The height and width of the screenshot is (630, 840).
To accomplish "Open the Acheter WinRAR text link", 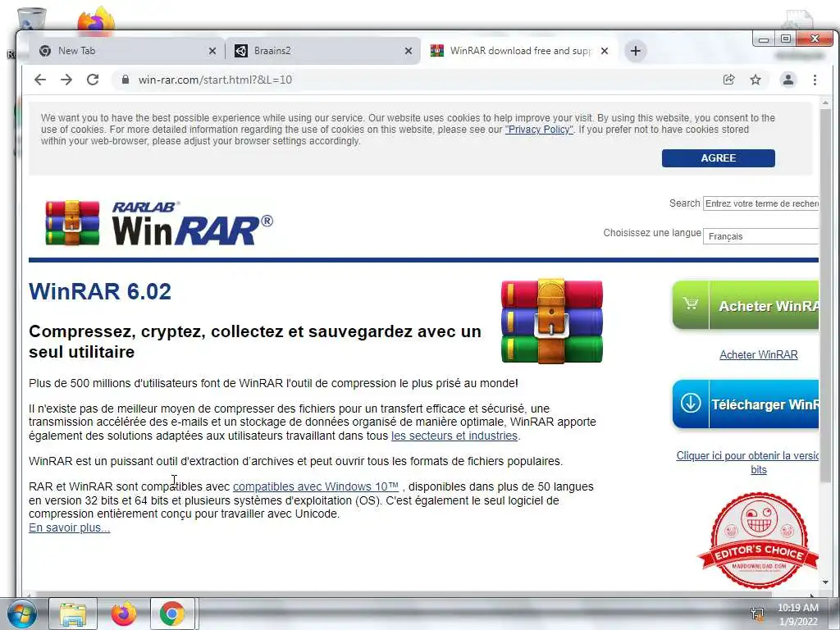I will pyautogui.click(x=759, y=354).
